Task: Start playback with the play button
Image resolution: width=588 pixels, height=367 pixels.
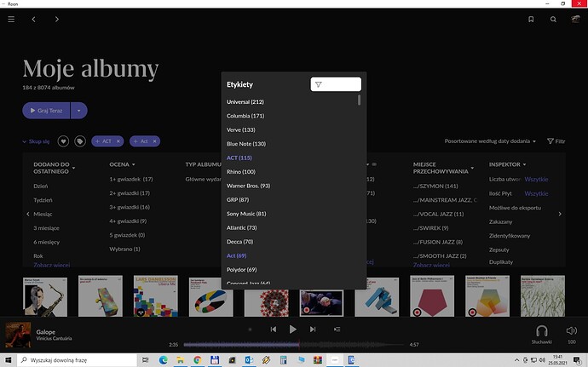Action: (293, 330)
